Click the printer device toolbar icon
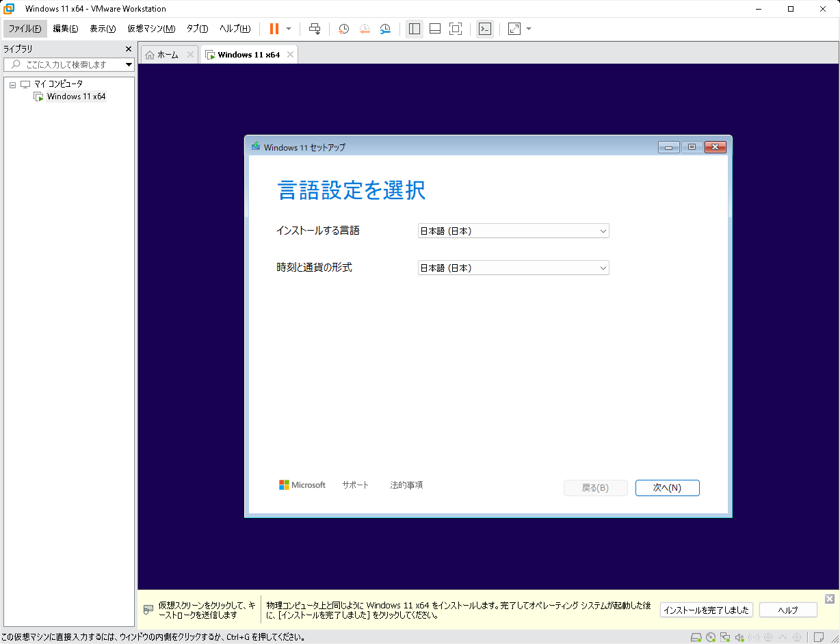Screen dimensions: 840x644 click(x=315, y=28)
